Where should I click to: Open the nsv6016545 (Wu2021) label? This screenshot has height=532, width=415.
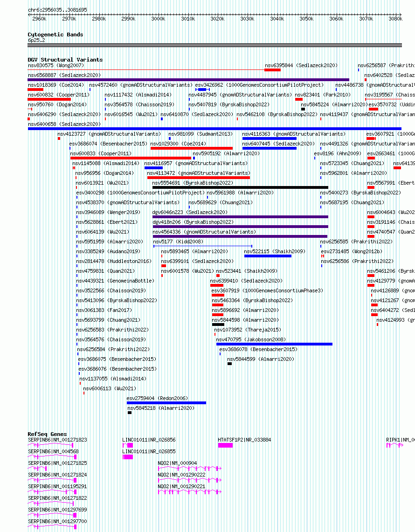(131, 114)
